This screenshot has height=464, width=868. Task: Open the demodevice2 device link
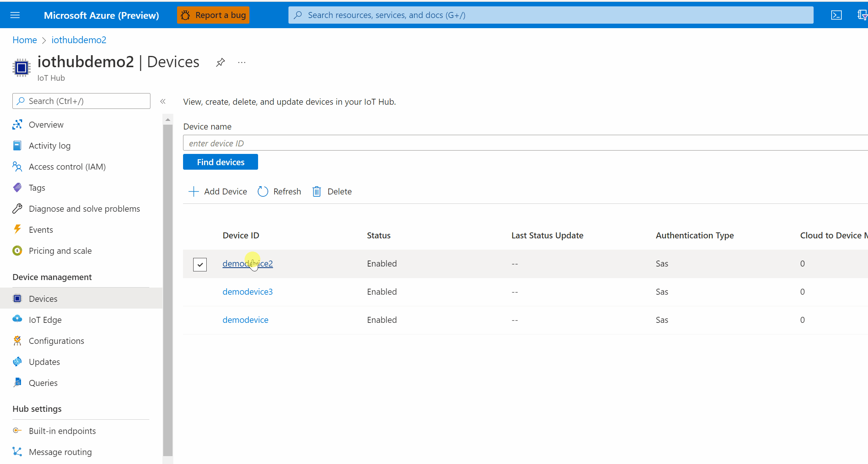click(248, 263)
